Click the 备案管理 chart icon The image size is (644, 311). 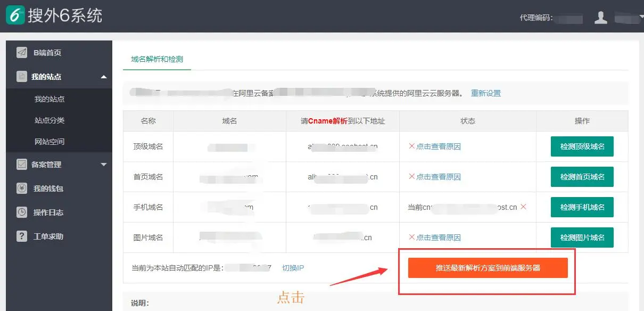(x=22, y=165)
